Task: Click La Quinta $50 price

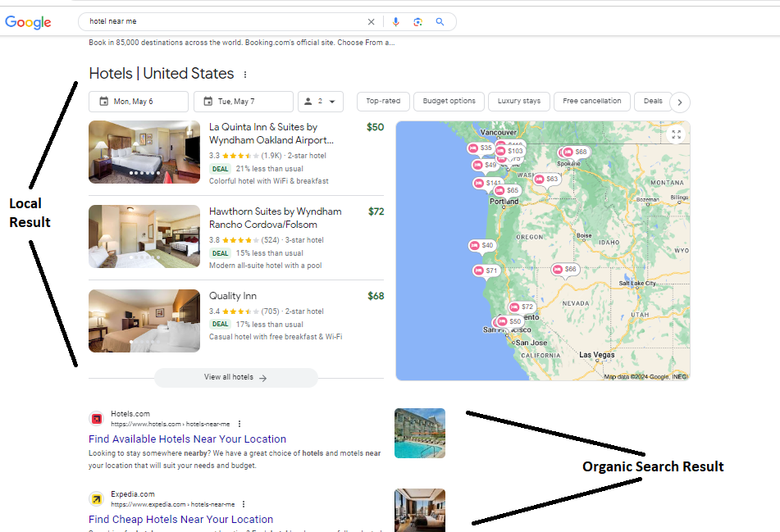Action: (375, 127)
